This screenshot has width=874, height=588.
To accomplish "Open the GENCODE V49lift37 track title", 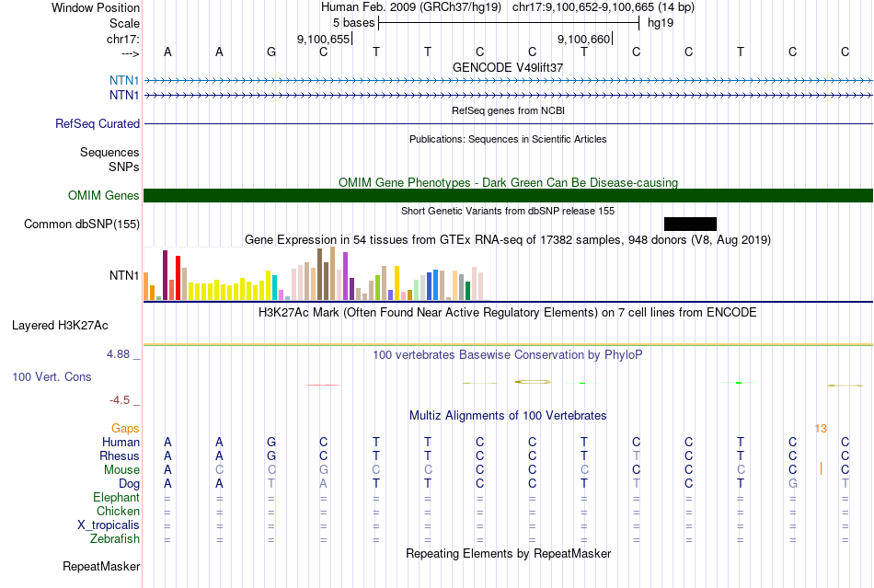I will 507,67.
